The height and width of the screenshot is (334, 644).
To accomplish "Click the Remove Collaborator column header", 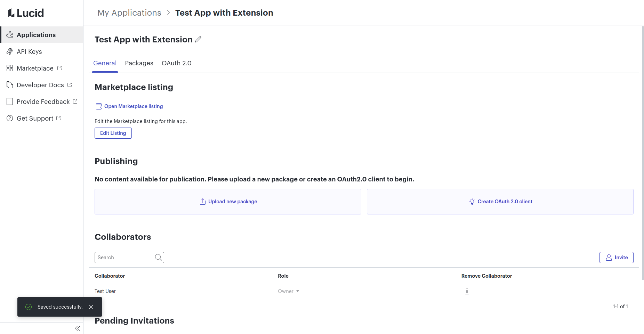I will coord(486,276).
